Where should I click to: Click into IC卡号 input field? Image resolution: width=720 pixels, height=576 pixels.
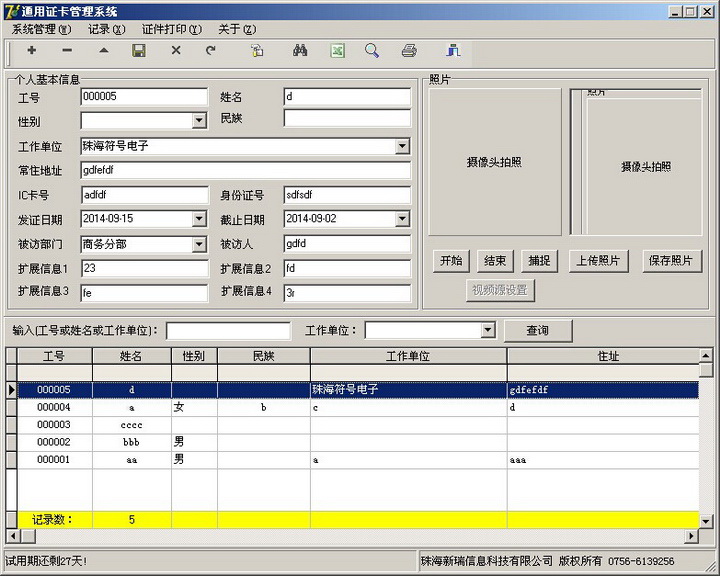point(144,195)
